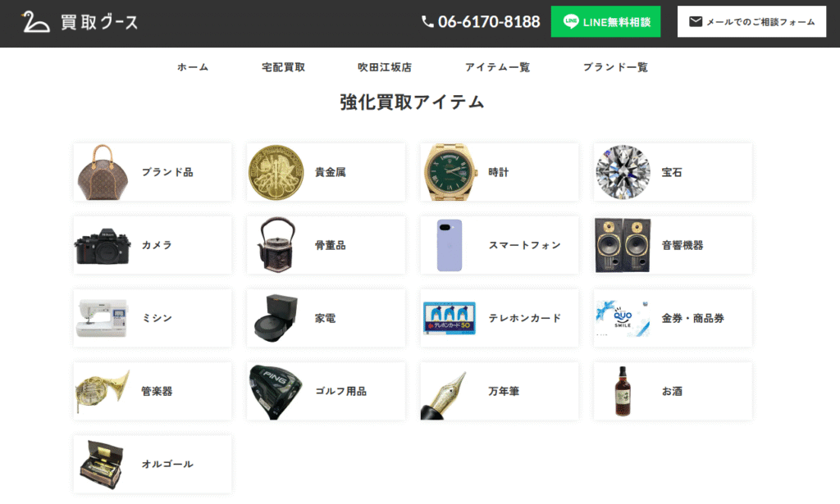This screenshot has width=840, height=504.
Task: Click the diamond image for 宝石
Action: point(622,172)
